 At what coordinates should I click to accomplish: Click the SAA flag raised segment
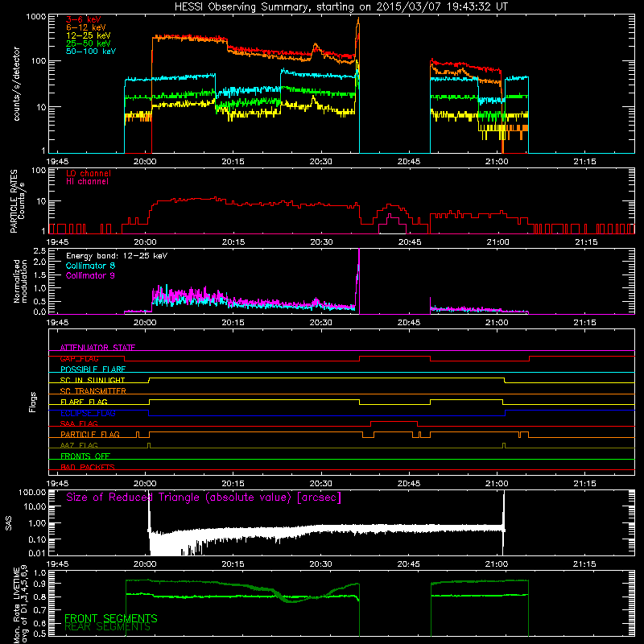[x=394, y=421]
